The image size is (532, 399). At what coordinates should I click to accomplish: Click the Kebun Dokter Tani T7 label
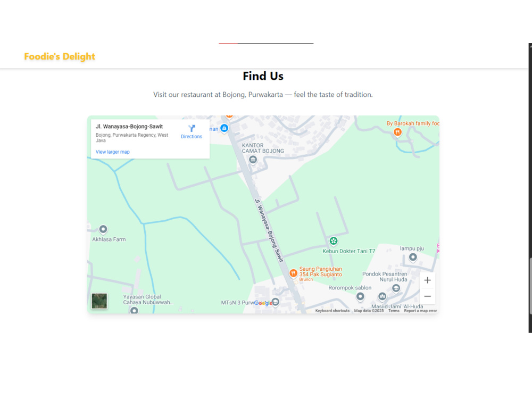(349, 252)
